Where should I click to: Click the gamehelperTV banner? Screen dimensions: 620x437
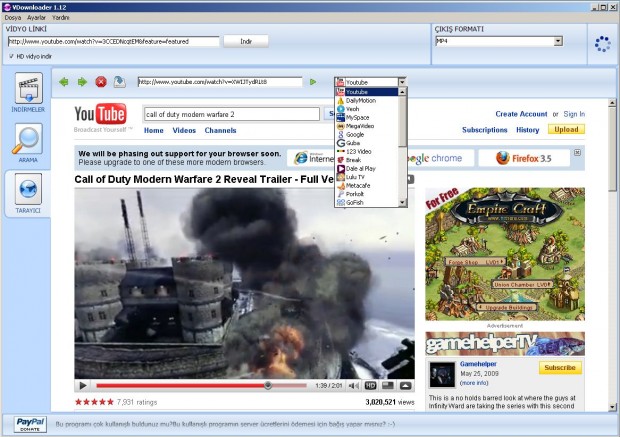(505, 343)
